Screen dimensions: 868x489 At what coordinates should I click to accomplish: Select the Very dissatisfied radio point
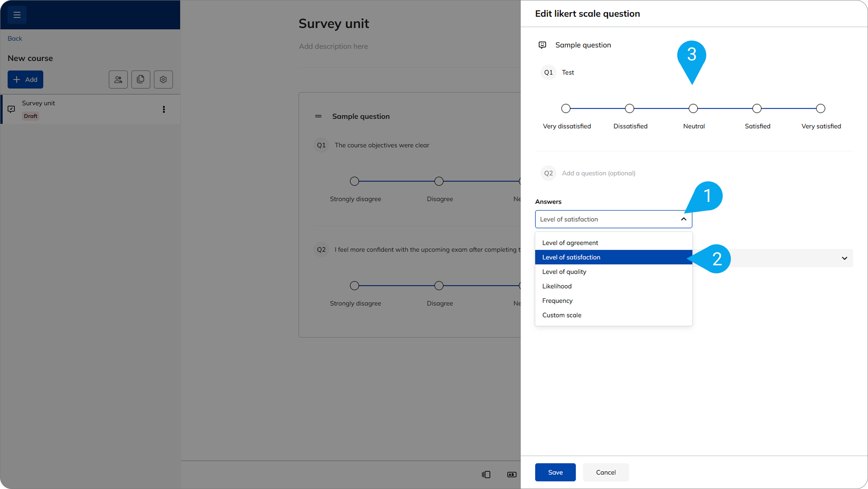[x=566, y=109]
